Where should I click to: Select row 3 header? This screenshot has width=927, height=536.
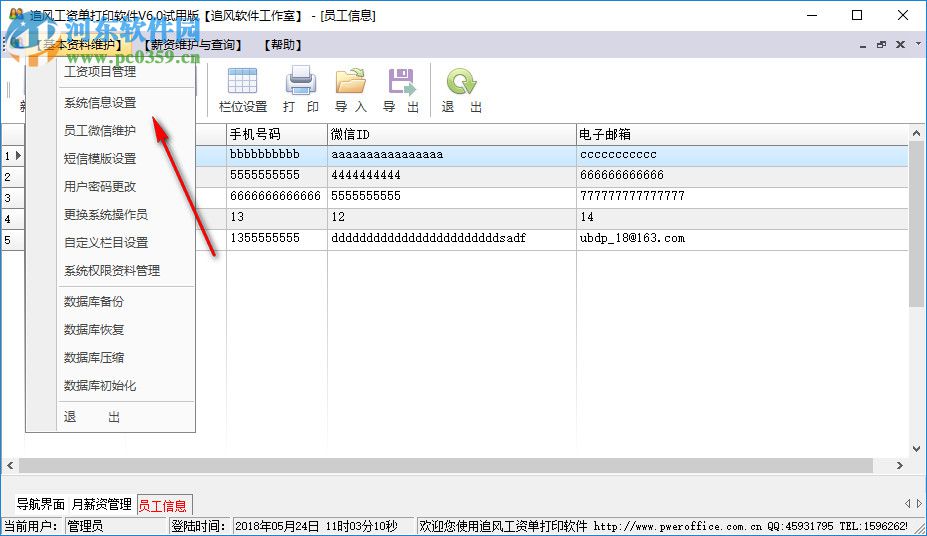tap(12, 198)
